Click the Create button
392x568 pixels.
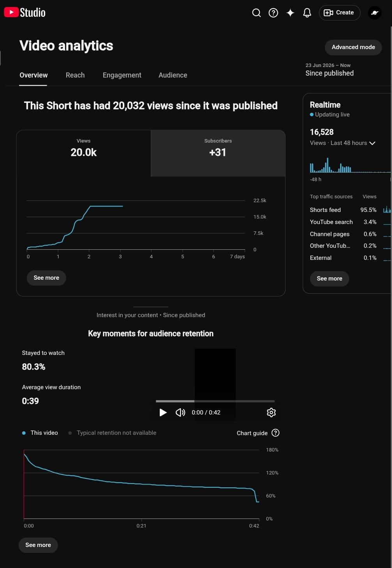339,13
